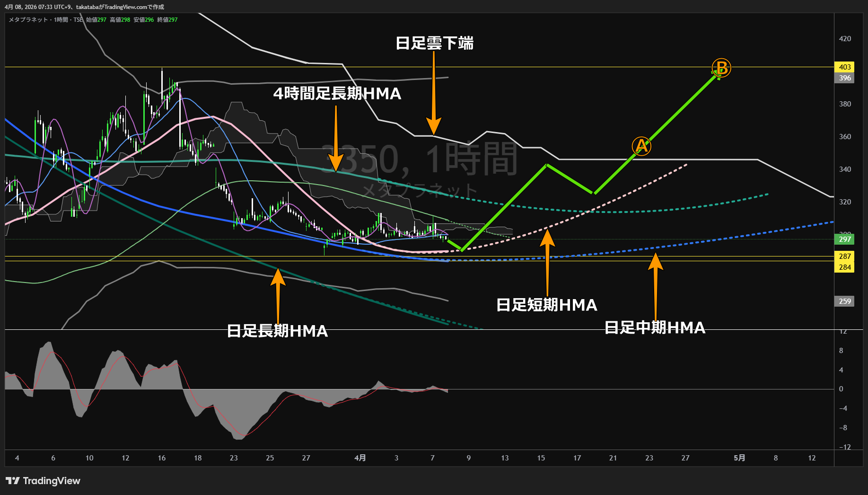Click the 25 date on time axis

pos(270,458)
